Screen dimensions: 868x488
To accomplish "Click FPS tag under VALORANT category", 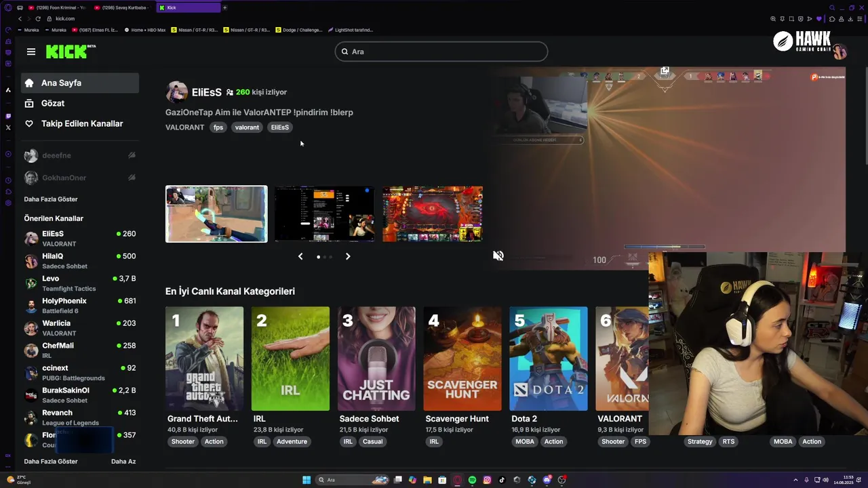I will click(x=640, y=441).
